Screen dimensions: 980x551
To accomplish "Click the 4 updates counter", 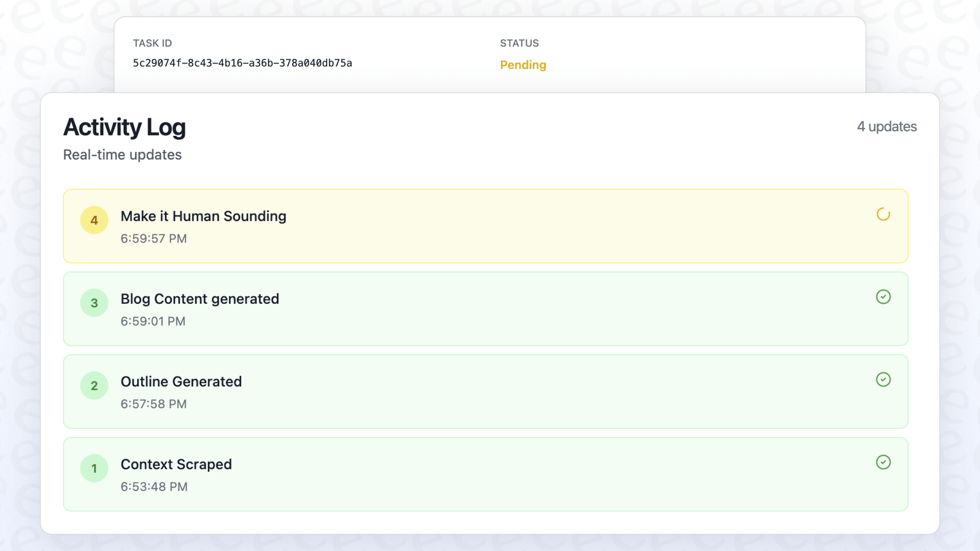I will pyautogui.click(x=886, y=127).
